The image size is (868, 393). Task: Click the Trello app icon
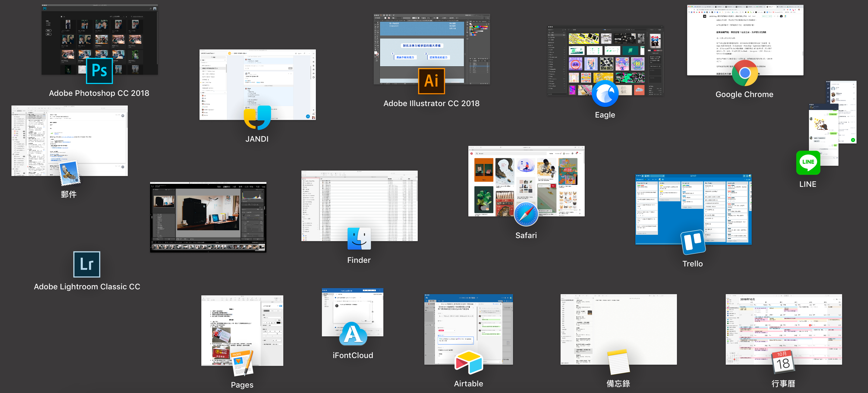click(x=693, y=242)
